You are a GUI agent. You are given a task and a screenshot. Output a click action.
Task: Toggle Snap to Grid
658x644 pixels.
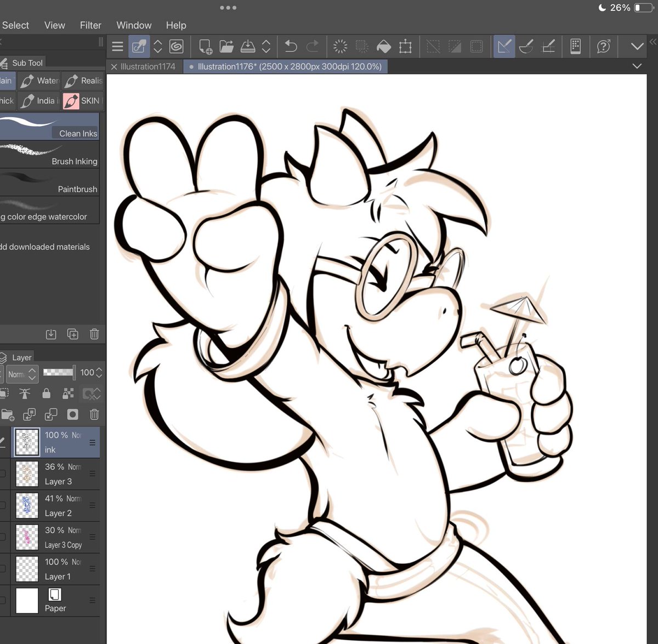548,47
